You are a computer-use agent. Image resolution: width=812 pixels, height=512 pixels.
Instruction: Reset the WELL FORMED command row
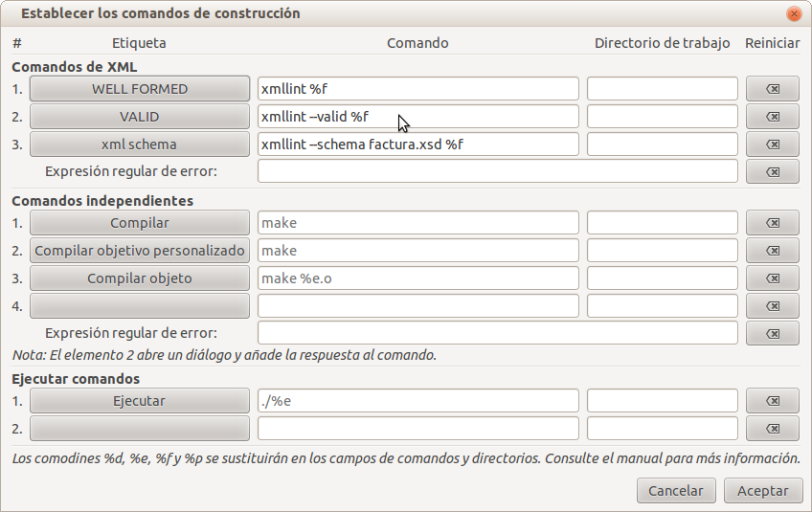[772, 89]
